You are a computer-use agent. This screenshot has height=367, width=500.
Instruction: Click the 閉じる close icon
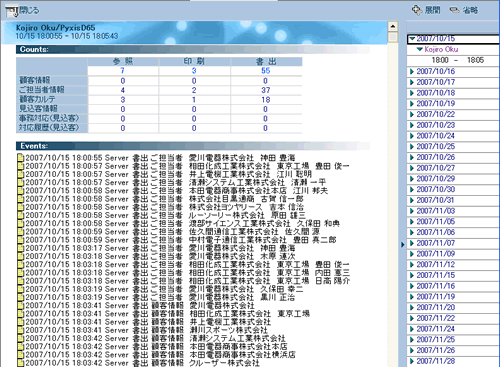(11, 12)
